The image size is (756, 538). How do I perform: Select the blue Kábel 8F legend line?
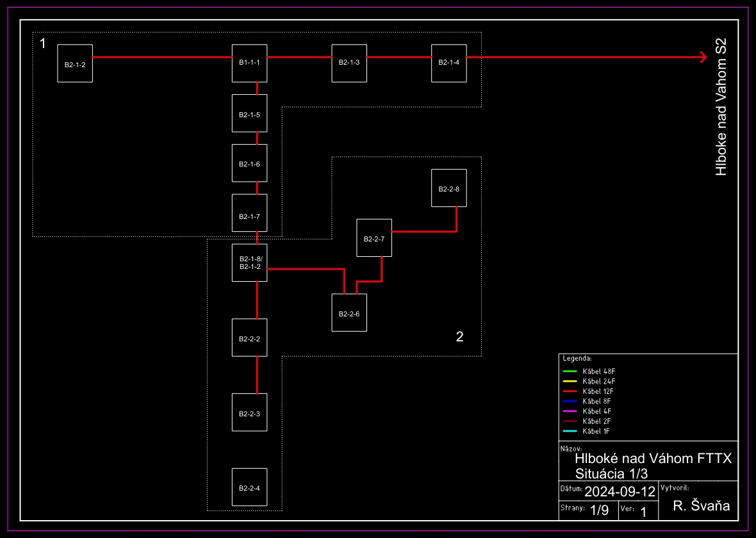tap(570, 402)
